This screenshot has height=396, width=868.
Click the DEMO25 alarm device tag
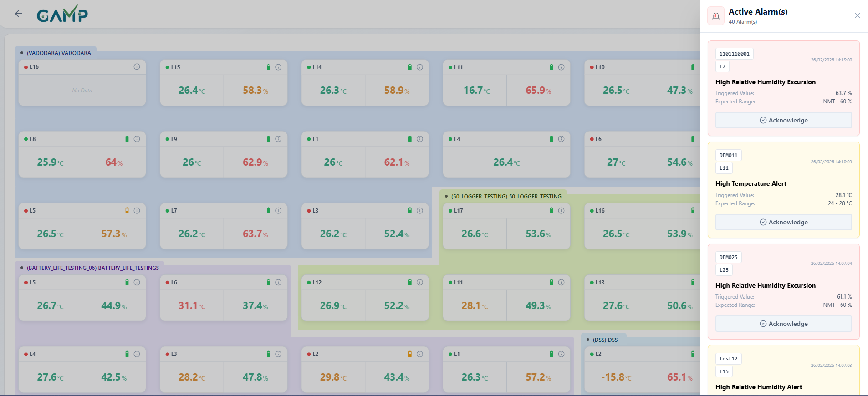coord(728,257)
